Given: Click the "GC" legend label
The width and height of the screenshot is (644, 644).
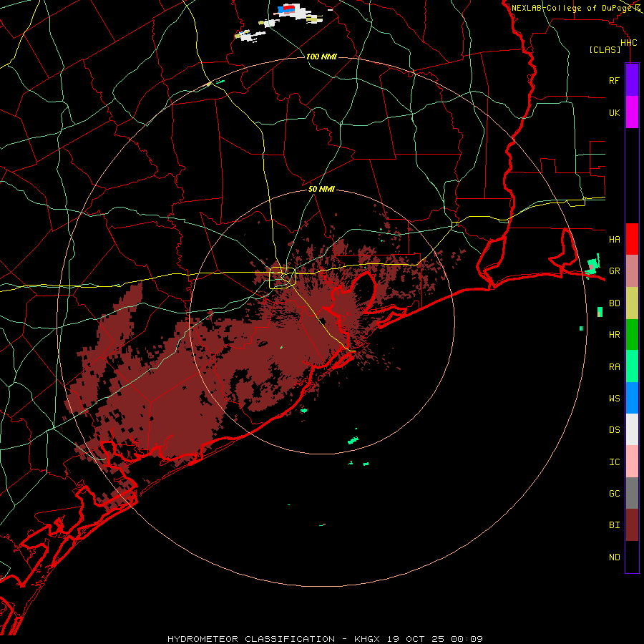Looking at the screenshot, I should pyautogui.click(x=614, y=494).
